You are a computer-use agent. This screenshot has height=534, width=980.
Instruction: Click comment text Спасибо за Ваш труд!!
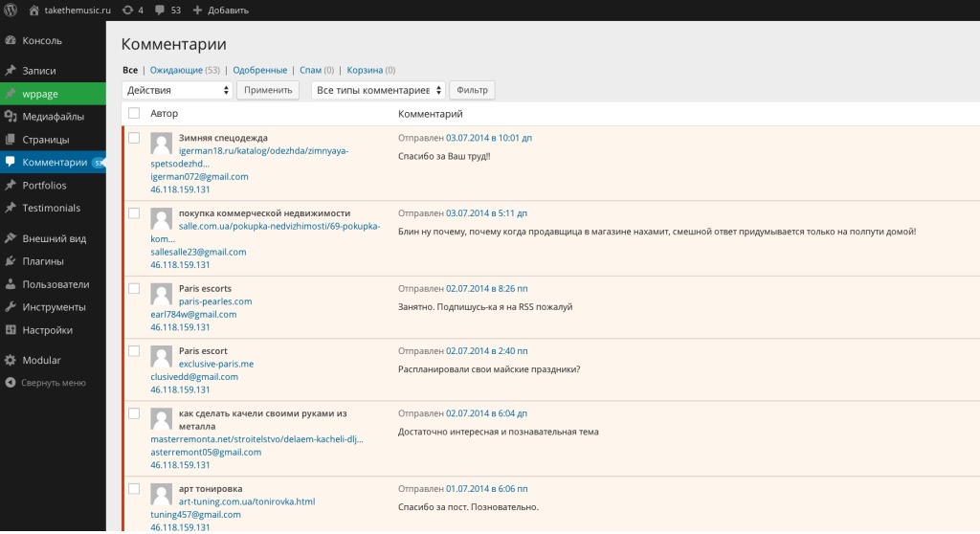[444, 156]
